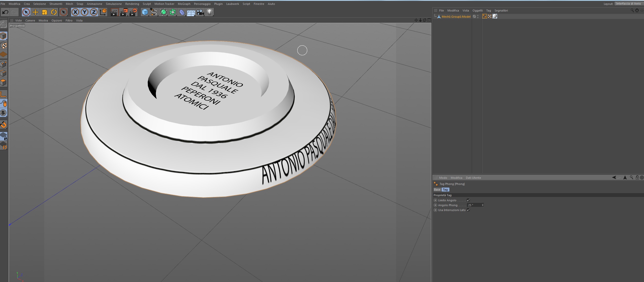Select the Phong tag on Mesh1

(484, 16)
